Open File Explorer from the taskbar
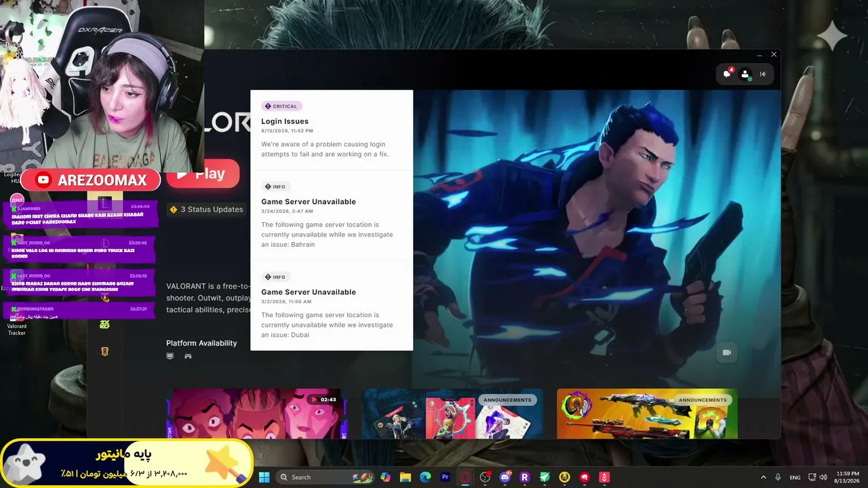The width and height of the screenshot is (868, 488). pos(406,477)
